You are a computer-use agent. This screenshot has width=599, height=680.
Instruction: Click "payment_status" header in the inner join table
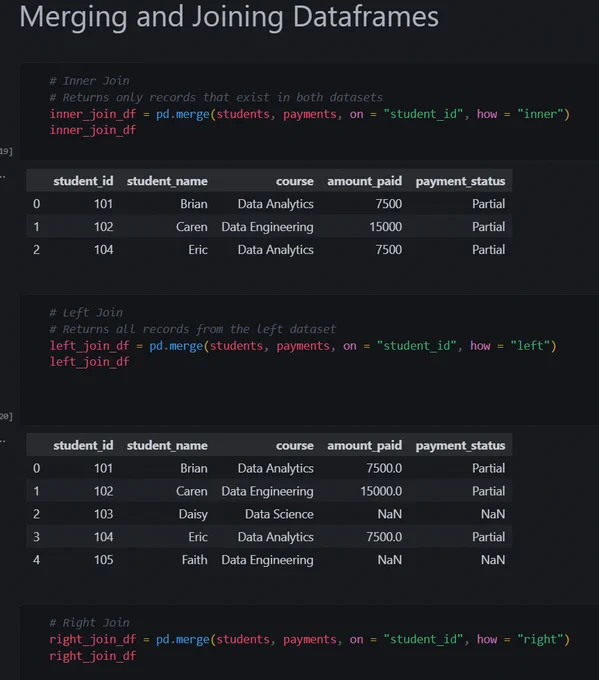pos(460,181)
